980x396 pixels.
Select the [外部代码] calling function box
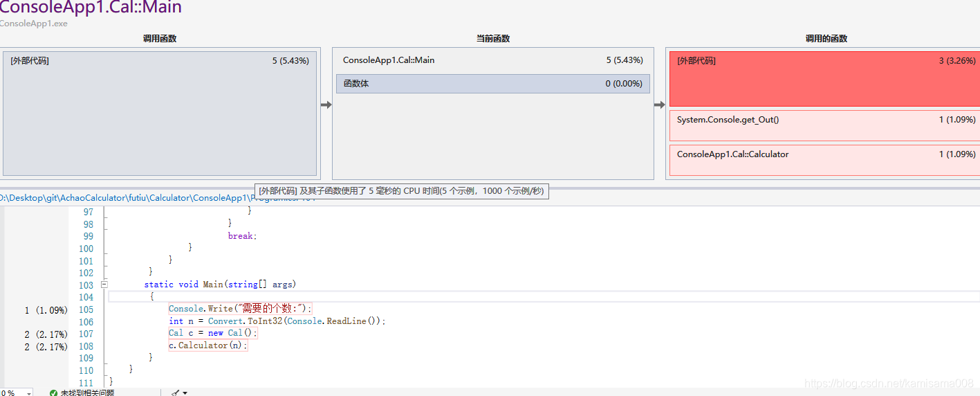(x=160, y=114)
